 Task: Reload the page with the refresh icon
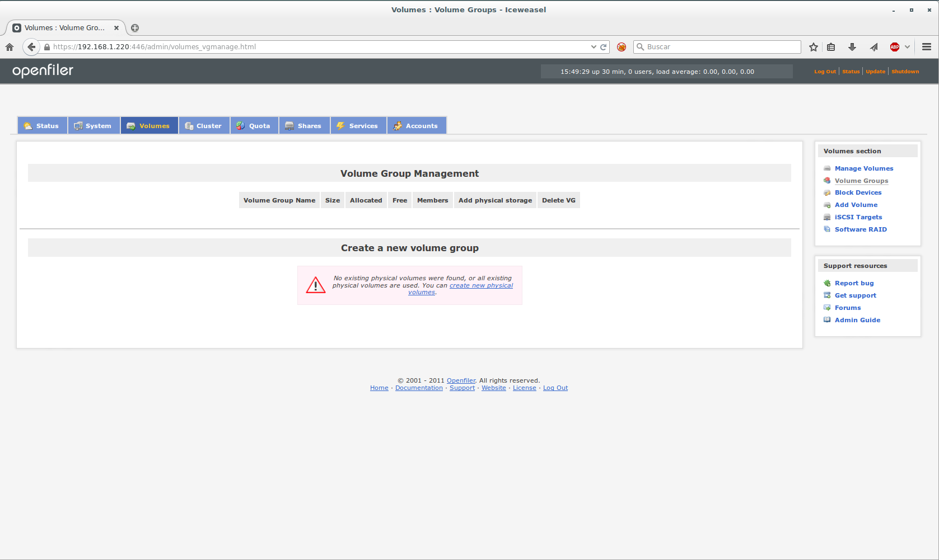point(604,47)
